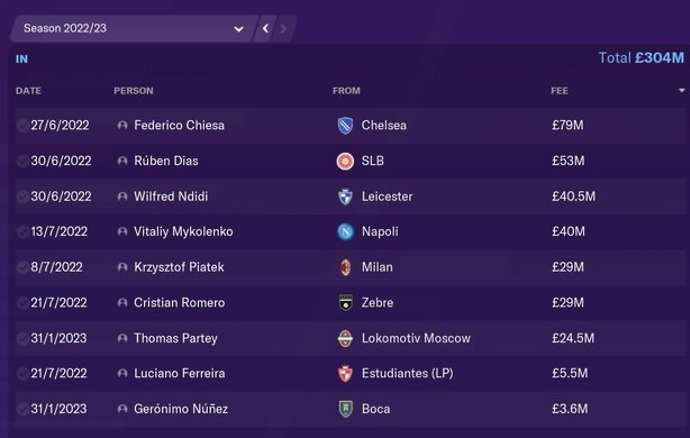The image size is (690, 438).
Task: Sort transfers by the Fee column header
Action: coord(559,91)
